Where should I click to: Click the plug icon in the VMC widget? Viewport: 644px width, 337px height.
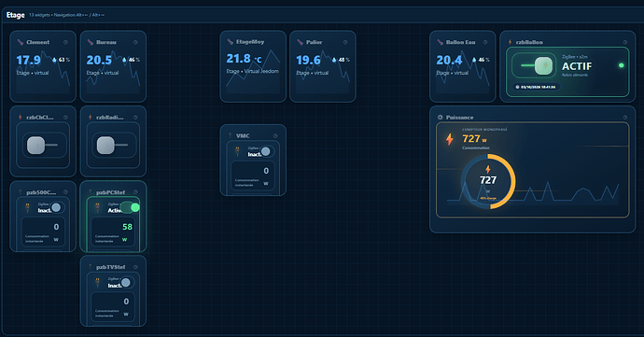(237, 151)
